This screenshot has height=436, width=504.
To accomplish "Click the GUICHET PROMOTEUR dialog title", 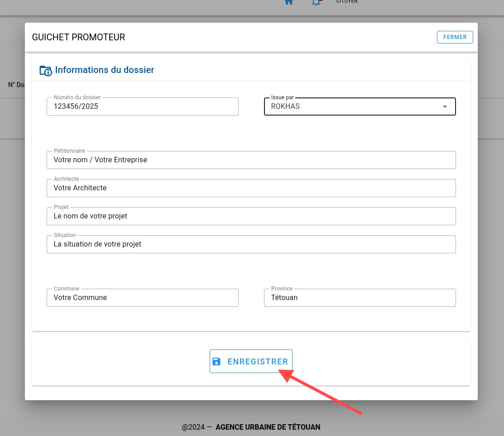I will click(78, 37).
